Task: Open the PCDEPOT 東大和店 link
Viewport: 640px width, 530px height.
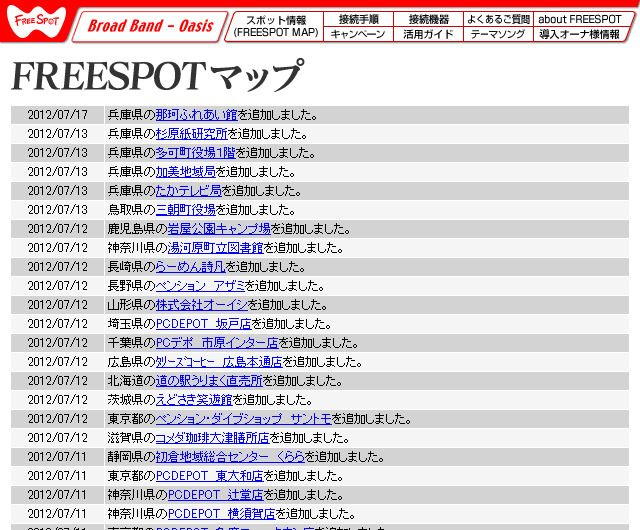Action: click(x=210, y=476)
